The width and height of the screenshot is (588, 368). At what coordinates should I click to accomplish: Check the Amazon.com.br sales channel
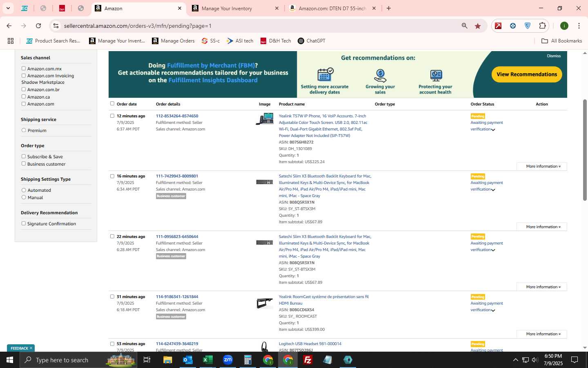click(x=24, y=90)
